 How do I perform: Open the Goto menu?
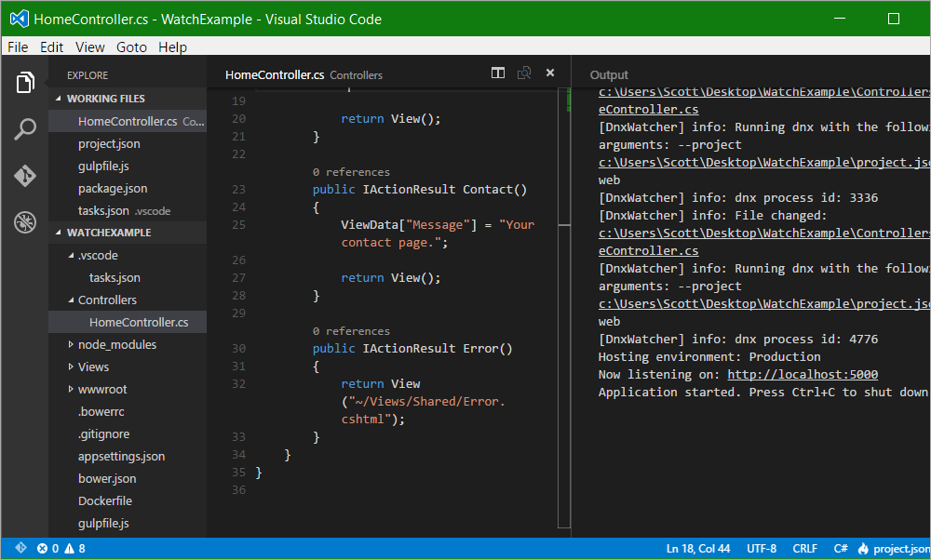point(131,47)
